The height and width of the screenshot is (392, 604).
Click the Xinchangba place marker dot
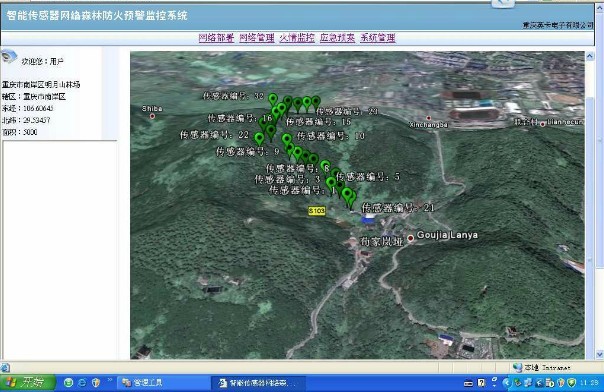[x=428, y=118]
